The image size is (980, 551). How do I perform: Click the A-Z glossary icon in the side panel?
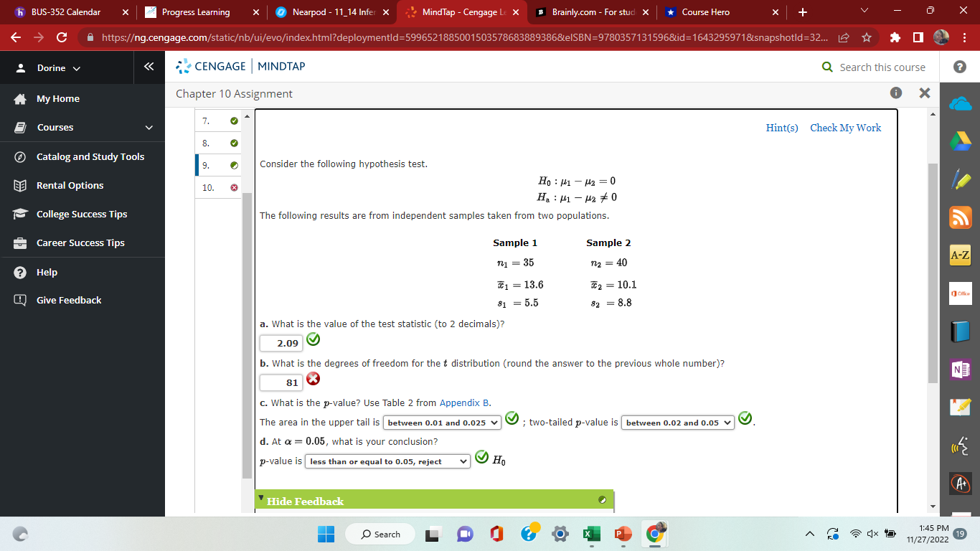click(961, 255)
